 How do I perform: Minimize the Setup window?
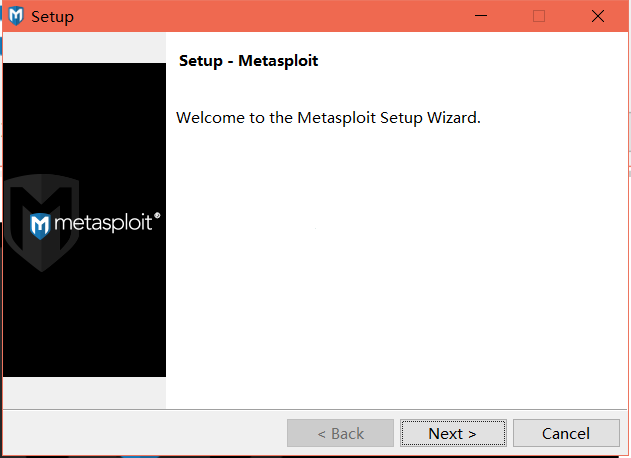[481, 16]
